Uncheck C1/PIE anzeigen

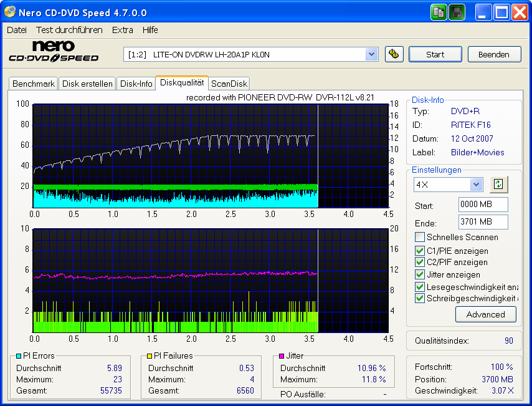[x=419, y=251]
